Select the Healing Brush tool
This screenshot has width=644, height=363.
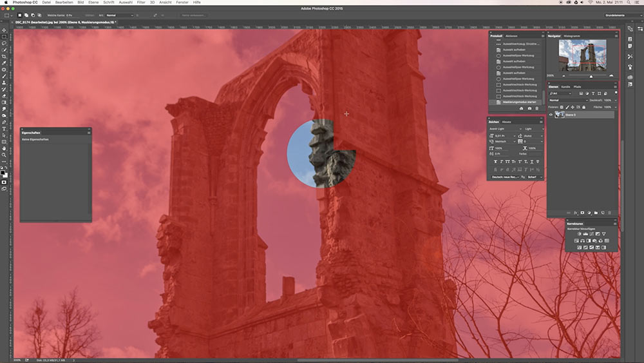(x=4, y=70)
